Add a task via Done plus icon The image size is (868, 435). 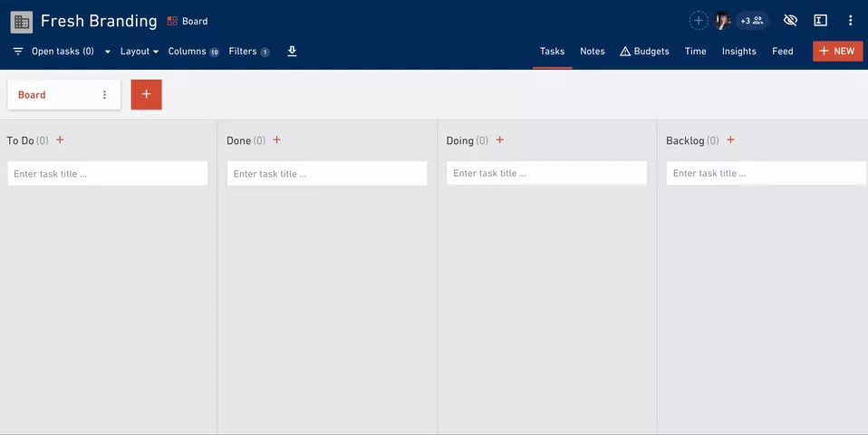(276, 140)
